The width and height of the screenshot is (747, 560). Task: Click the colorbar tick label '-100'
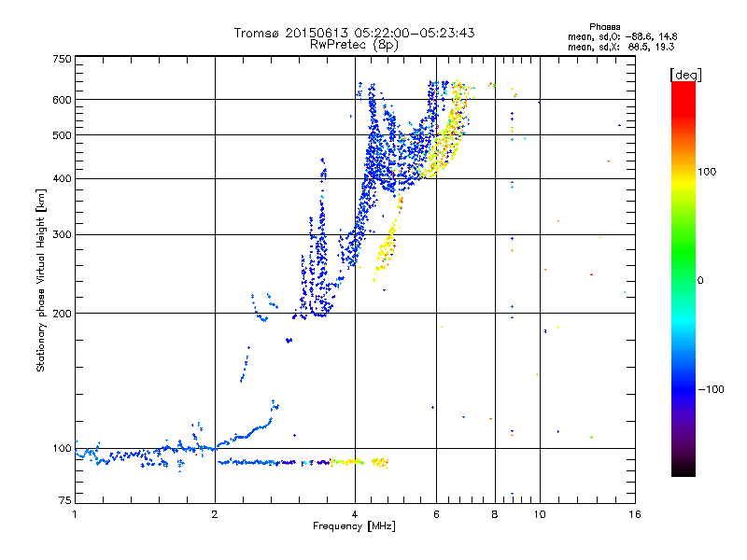tap(711, 389)
